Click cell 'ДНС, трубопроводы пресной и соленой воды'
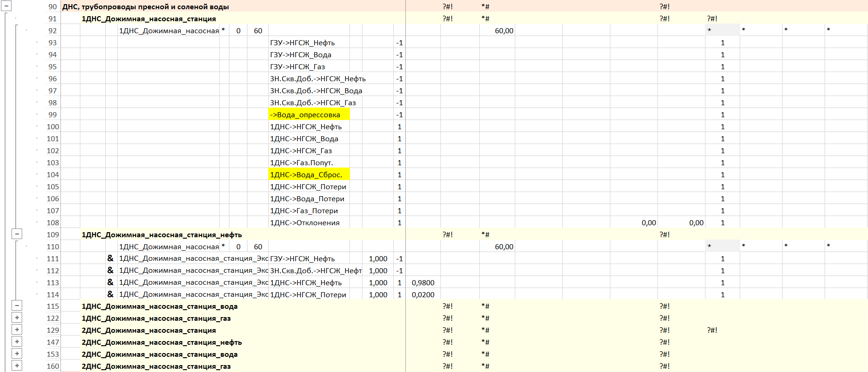This screenshot has height=372, width=868. pos(145,6)
